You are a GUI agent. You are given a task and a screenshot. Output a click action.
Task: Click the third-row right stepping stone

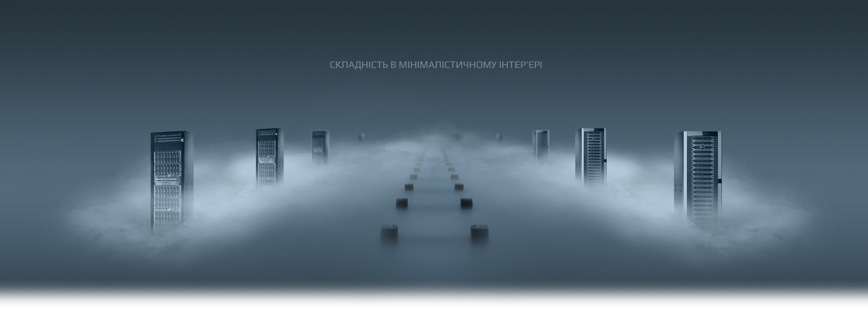coord(459,187)
